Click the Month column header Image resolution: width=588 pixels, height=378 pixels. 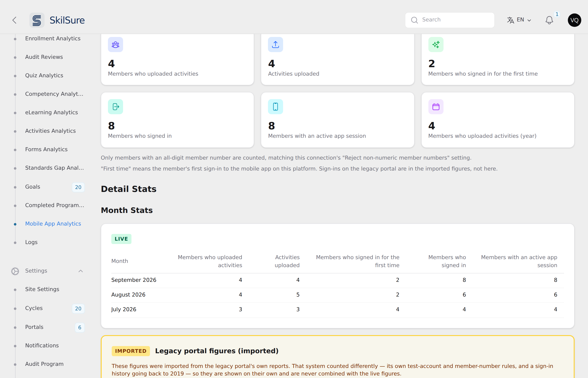click(x=120, y=261)
